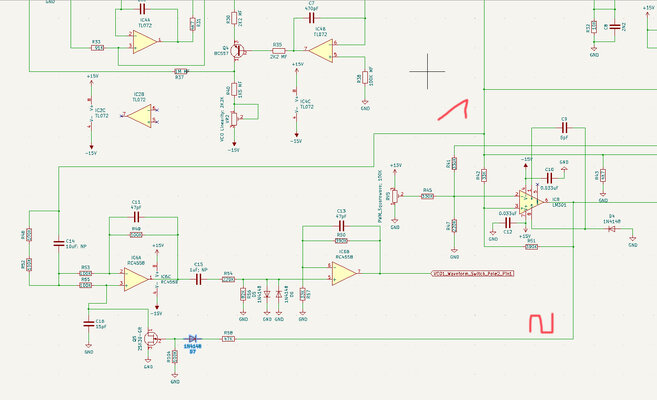This screenshot has height=400, width=657.
Task: Select resistor R47 symbol
Action: (454, 226)
